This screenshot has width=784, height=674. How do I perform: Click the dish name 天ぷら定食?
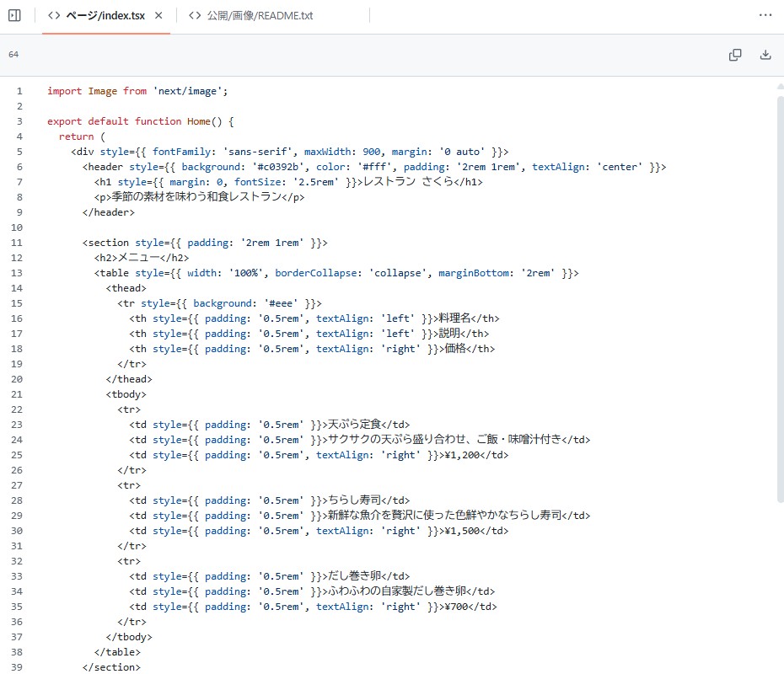tap(354, 424)
